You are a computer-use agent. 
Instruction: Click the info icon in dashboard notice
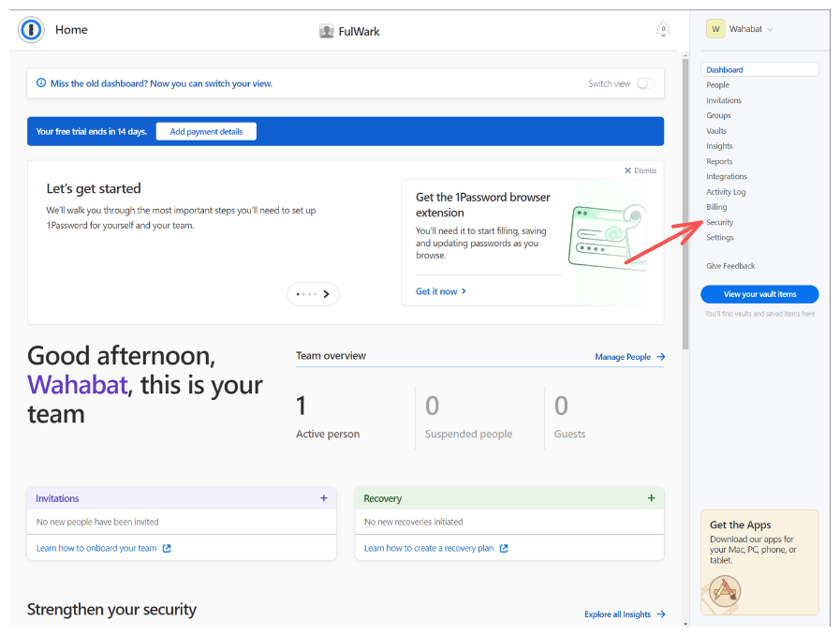(x=41, y=83)
